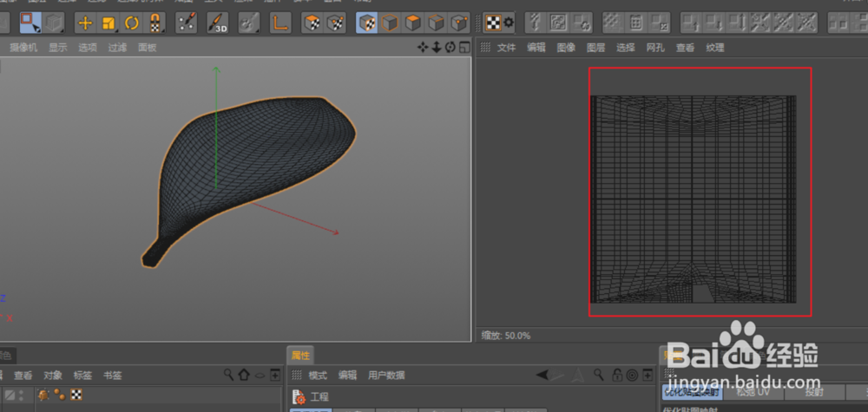Screen dimensions: 868x412
Task: Open object manager 查看 menu
Action: click(x=23, y=376)
